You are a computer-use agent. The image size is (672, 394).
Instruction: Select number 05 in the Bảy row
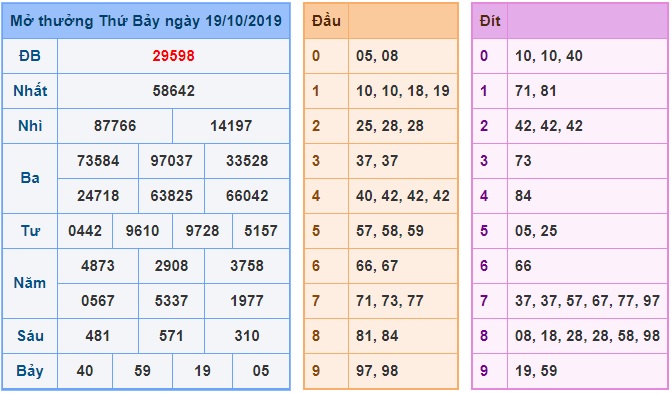[x=261, y=371]
